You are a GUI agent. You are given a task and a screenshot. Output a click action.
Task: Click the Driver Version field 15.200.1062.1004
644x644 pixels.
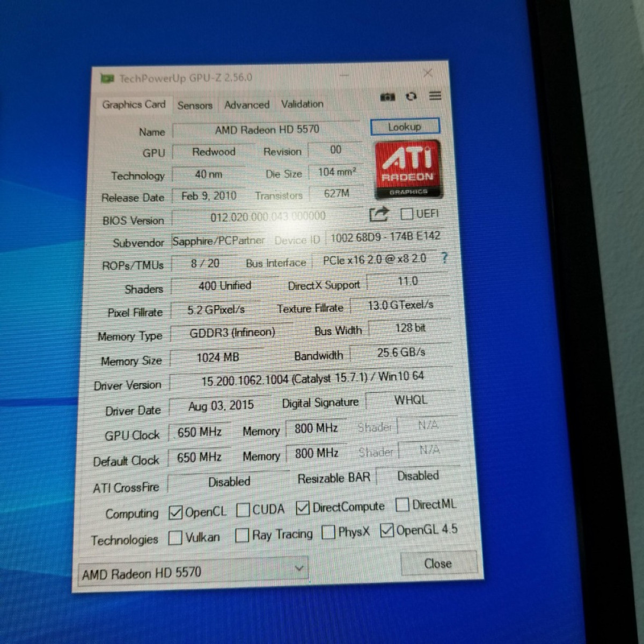[312, 378]
